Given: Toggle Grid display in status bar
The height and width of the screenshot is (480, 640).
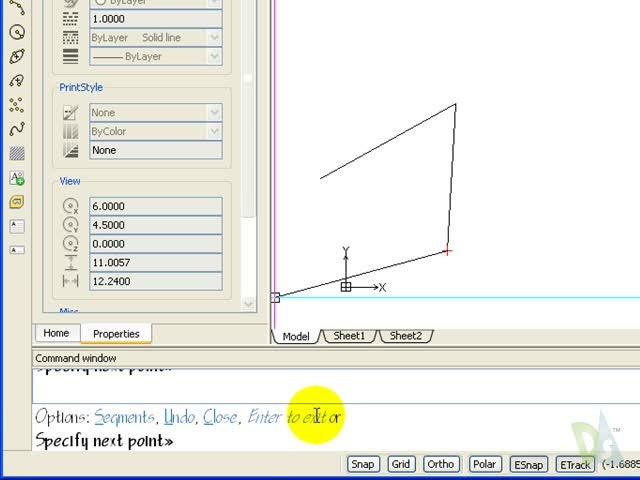Looking at the screenshot, I should (x=401, y=464).
